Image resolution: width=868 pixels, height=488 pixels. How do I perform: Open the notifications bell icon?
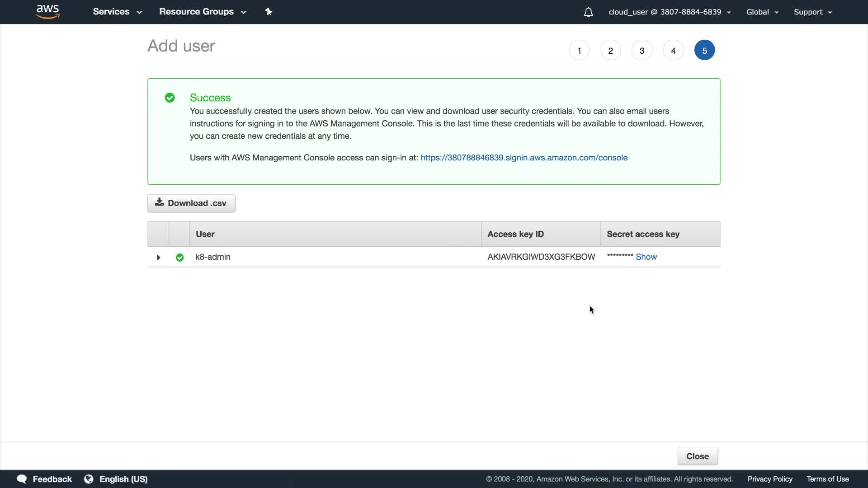tap(588, 12)
